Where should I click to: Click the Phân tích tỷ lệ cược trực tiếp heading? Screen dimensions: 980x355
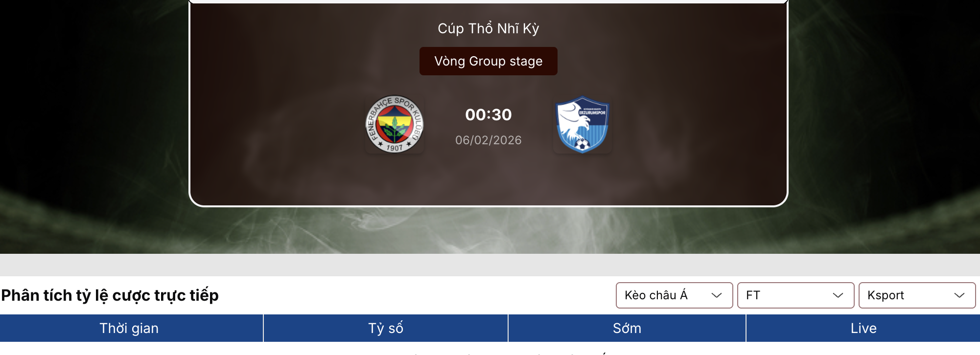click(110, 295)
